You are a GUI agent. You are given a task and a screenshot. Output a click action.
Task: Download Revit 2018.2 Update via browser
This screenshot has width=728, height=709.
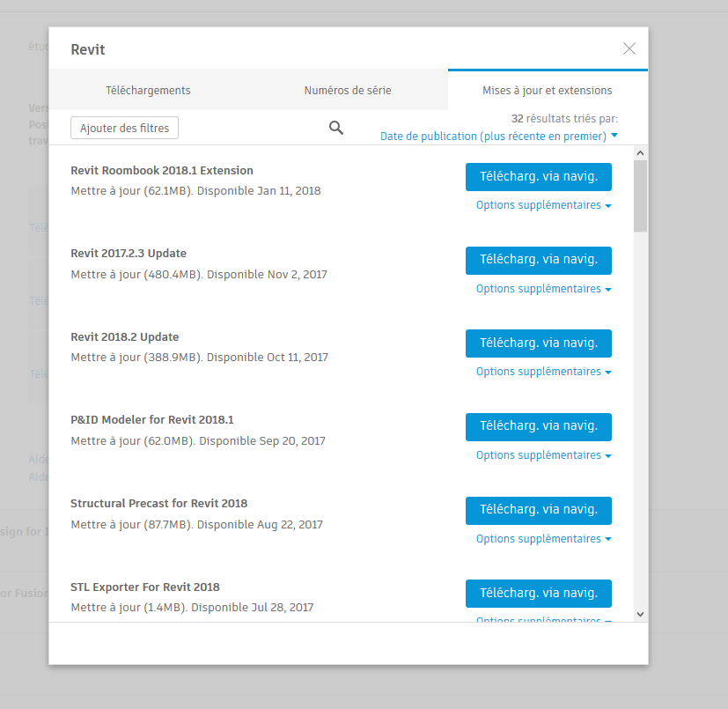tap(538, 343)
